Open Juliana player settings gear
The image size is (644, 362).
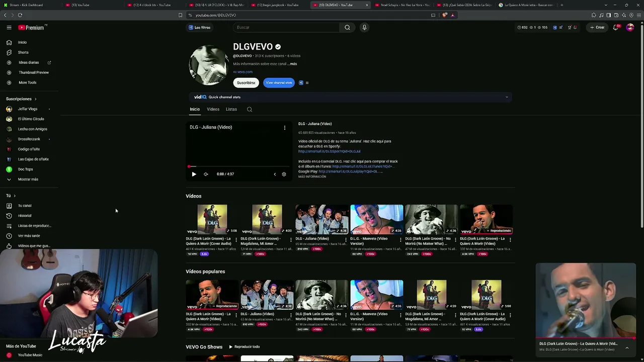coord(284,174)
